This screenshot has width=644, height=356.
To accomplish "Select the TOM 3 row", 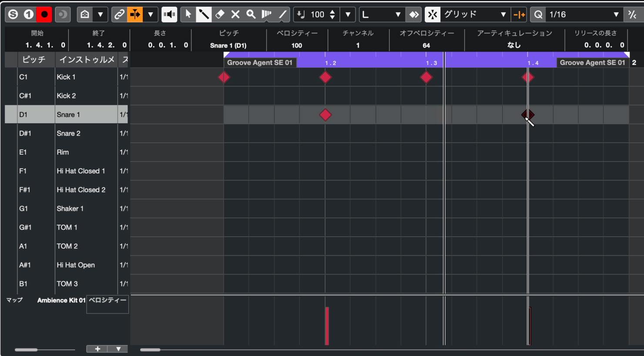I will 66,283.
